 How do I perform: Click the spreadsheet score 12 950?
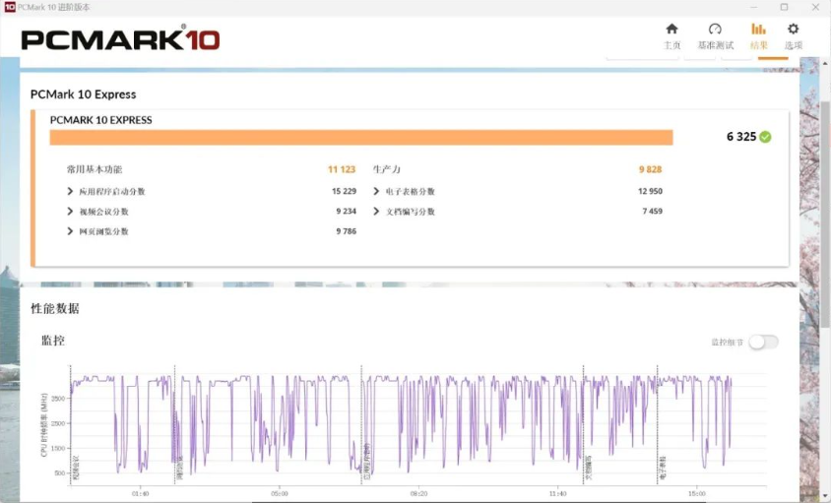click(x=650, y=191)
